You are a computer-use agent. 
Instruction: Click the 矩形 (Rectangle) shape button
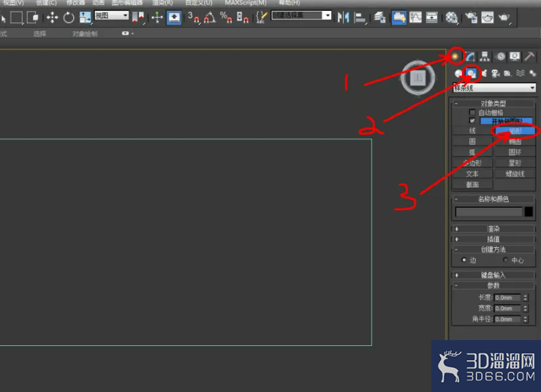515,131
